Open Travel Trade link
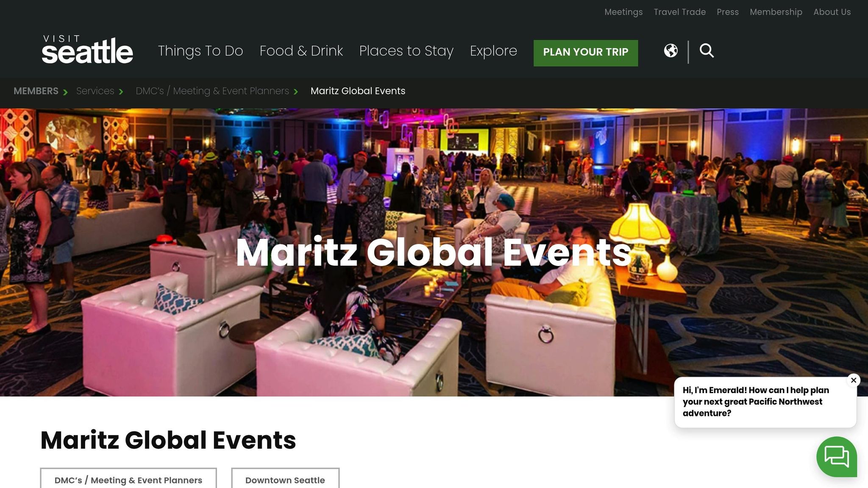 pos(680,12)
